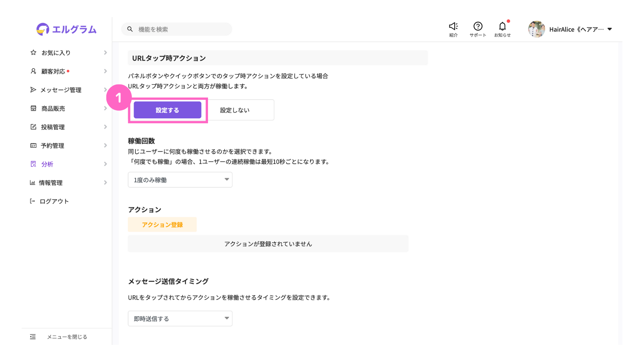This screenshot has width=644, height=362.
Task: Open the 予約管理 menu item
Action: (x=52, y=145)
